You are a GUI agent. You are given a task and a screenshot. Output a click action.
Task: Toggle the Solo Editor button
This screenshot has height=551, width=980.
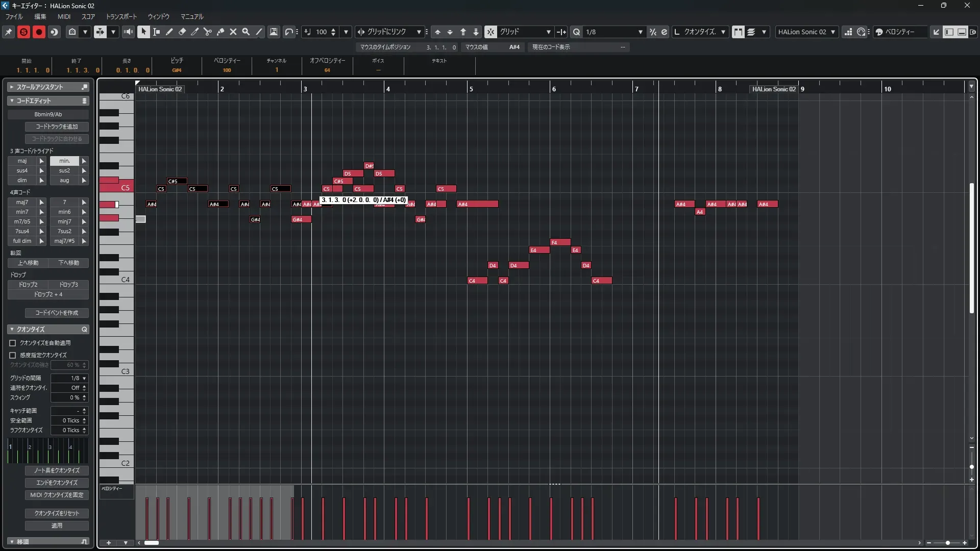point(23,32)
